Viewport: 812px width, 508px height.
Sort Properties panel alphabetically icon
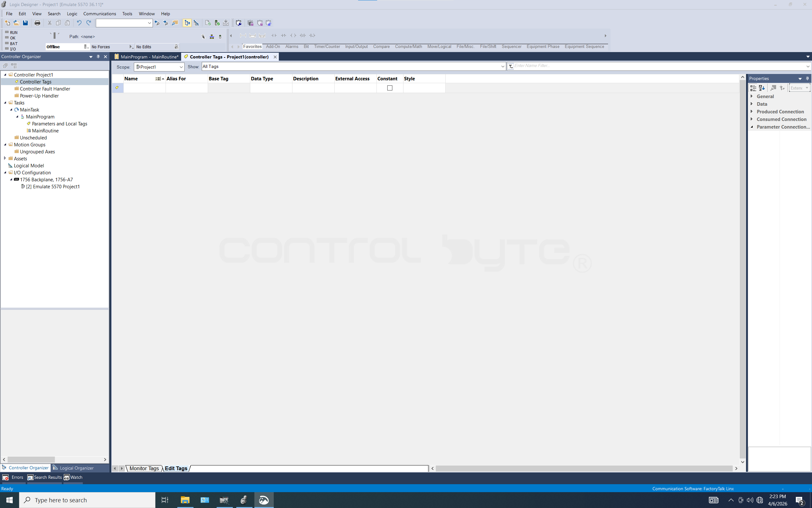tap(762, 88)
